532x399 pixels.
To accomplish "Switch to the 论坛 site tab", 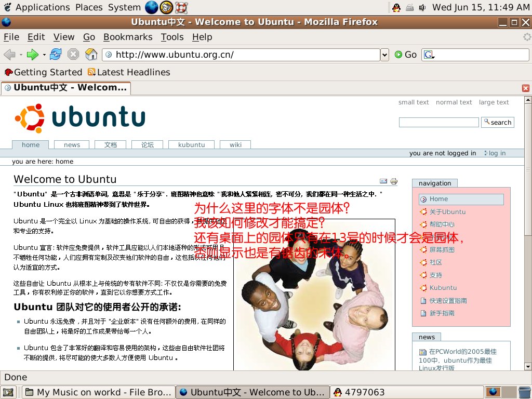I will (147, 145).
